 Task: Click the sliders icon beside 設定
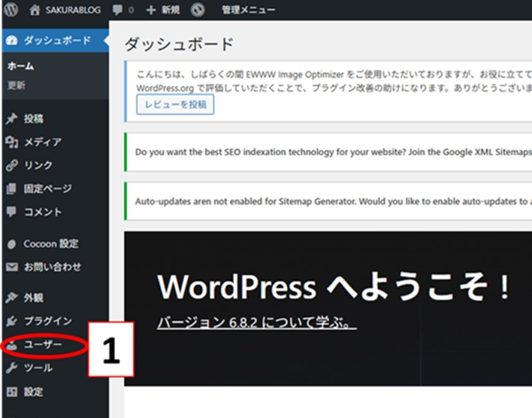pyautogui.click(x=11, y=392)
